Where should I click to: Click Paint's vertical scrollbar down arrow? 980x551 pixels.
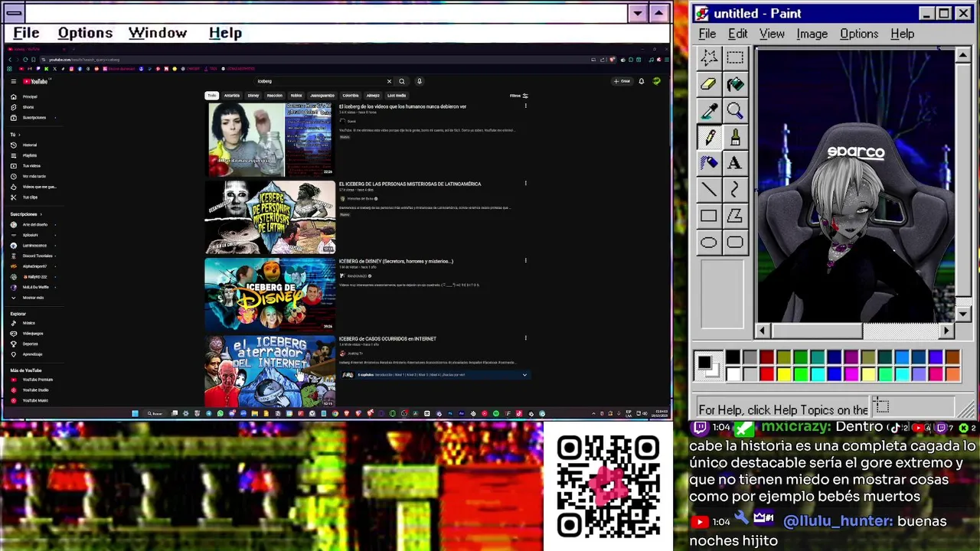pos(963,314)
